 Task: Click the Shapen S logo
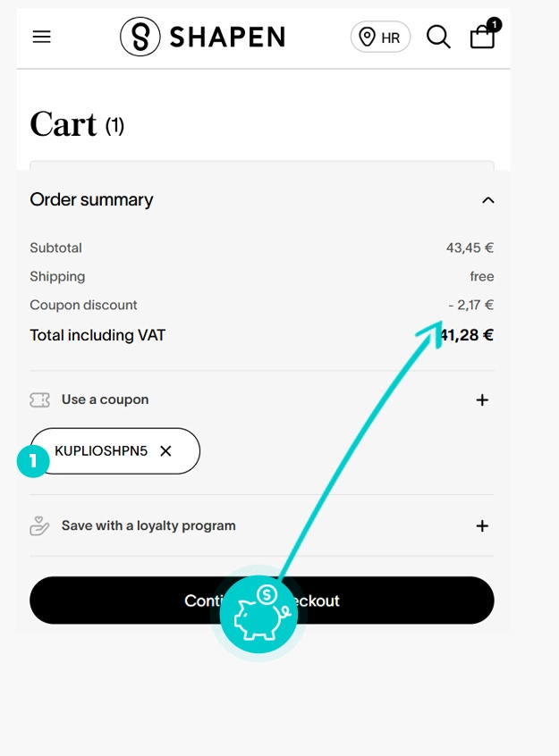tap(140, 37)
